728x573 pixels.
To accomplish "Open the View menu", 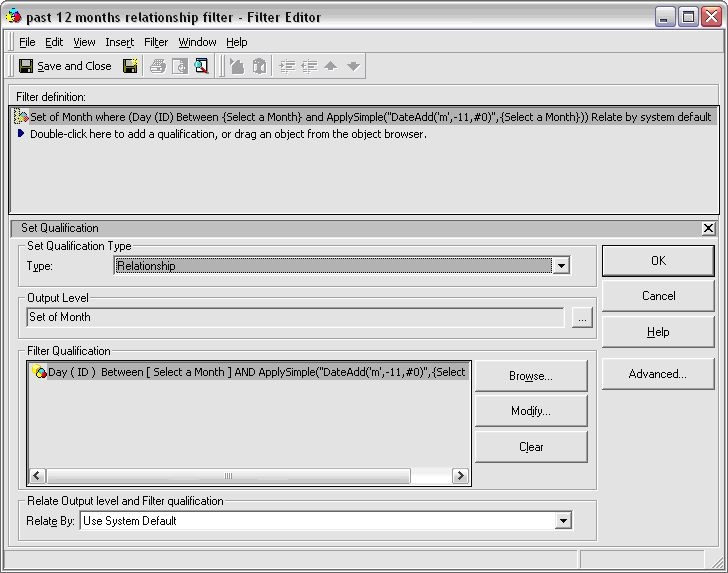I will click(84, 42).
